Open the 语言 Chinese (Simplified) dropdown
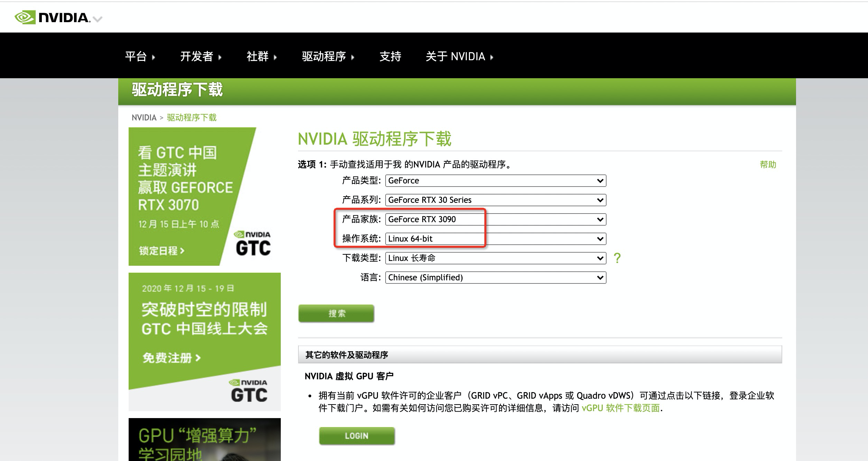The width and height of the screenshot is (868, 461). (496, 278)
